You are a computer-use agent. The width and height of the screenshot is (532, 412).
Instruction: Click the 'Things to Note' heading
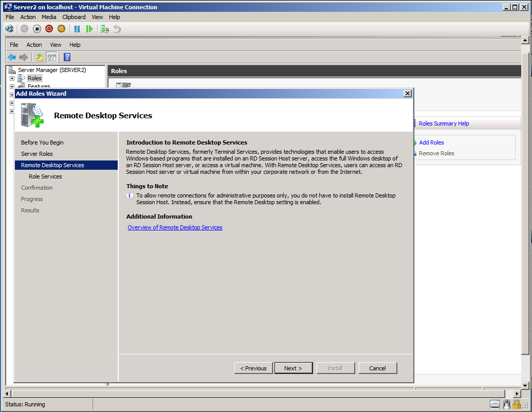tap(147, 186)
